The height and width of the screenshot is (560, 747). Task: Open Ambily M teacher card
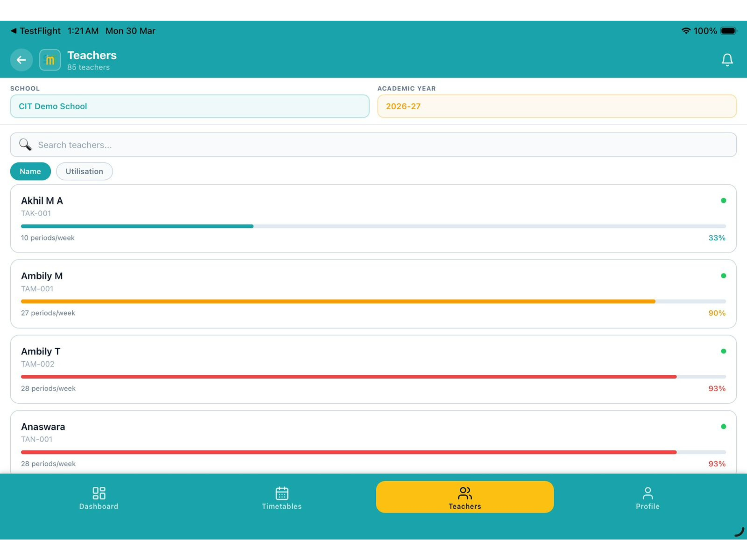[x=373, y=294]
